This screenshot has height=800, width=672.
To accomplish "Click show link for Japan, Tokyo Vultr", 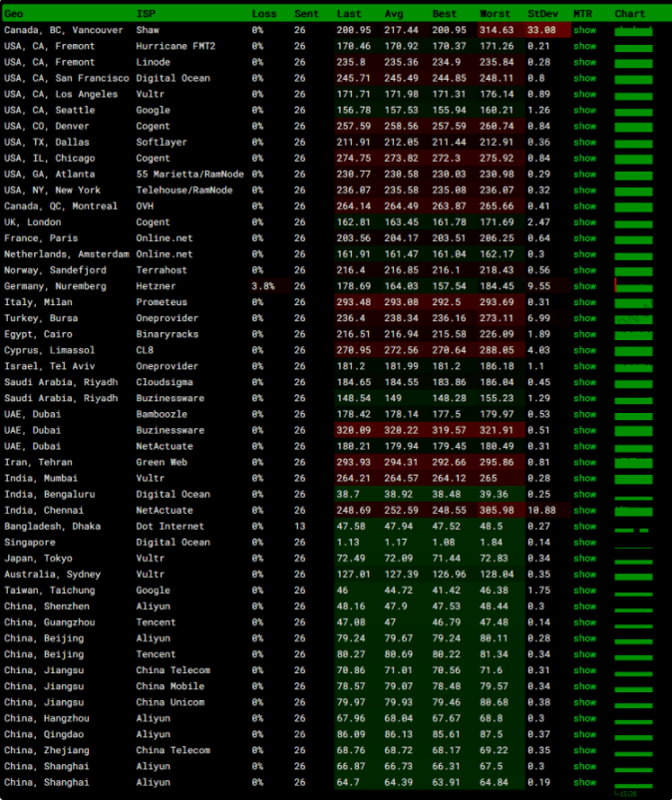I will (x=584, y=559).
